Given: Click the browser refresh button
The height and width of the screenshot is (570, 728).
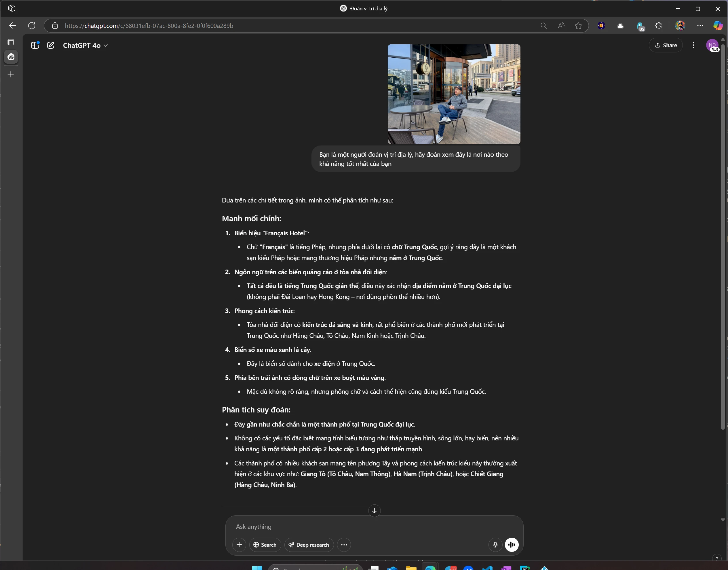Looking at the screenshot, I should coord(32,26).
